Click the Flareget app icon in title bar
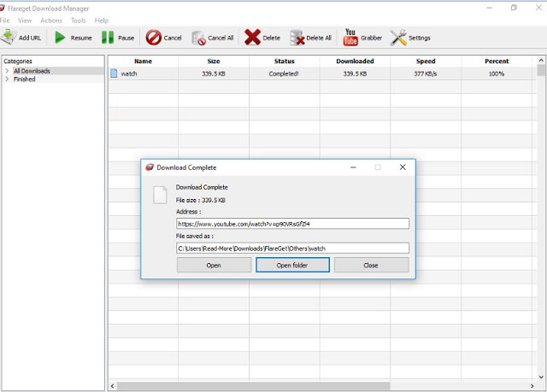Viewport: 547px width, 392px height. [x=2, y=8]
